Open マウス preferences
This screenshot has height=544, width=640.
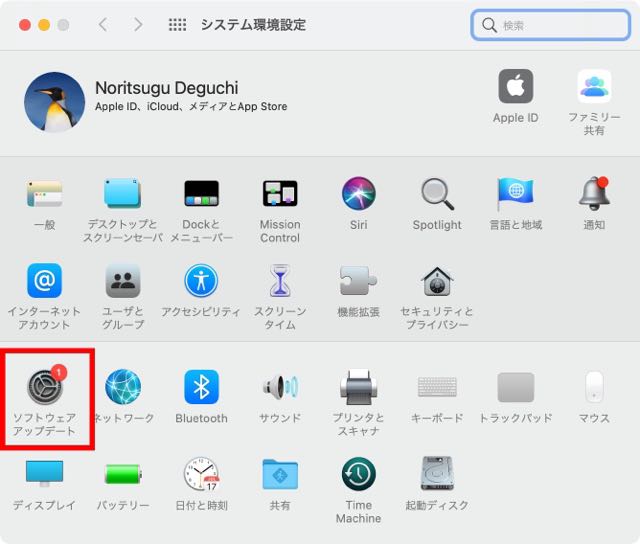(x=594, y=387)
